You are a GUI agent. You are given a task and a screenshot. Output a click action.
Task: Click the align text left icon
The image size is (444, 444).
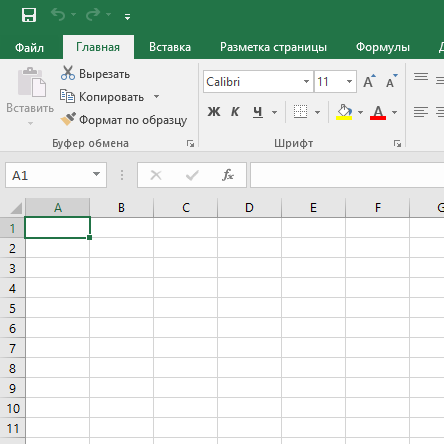coord(421,112)
